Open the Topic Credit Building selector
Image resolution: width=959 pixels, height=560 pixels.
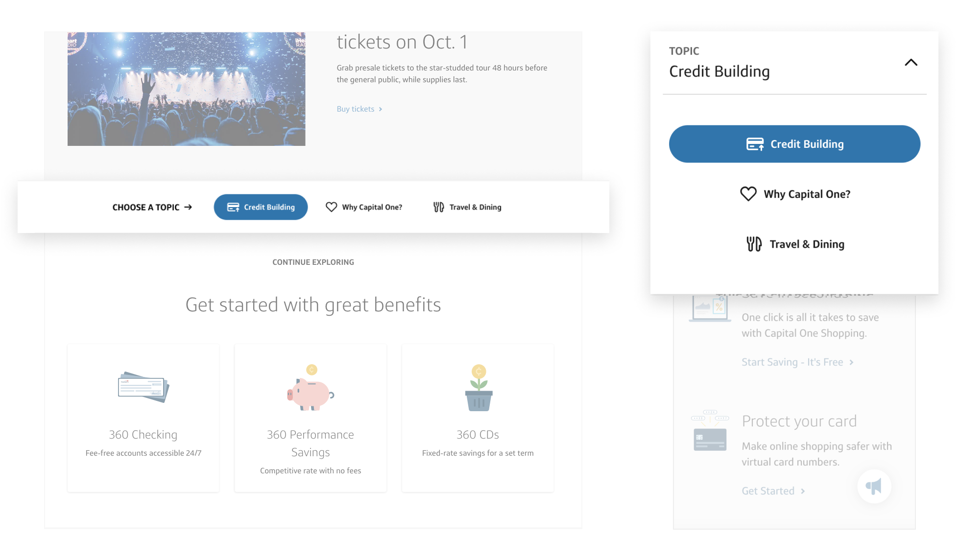pos(794,63)
